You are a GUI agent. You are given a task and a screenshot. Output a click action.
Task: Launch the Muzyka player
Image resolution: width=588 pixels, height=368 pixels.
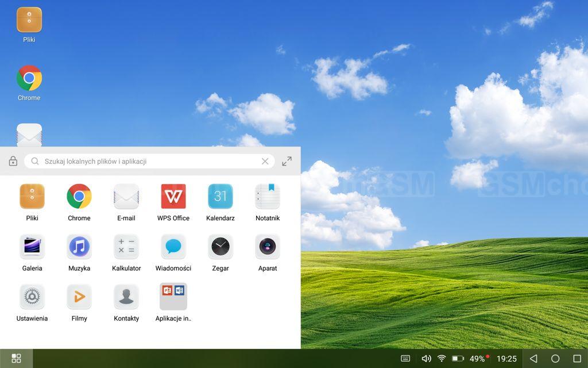click(79, 247)
